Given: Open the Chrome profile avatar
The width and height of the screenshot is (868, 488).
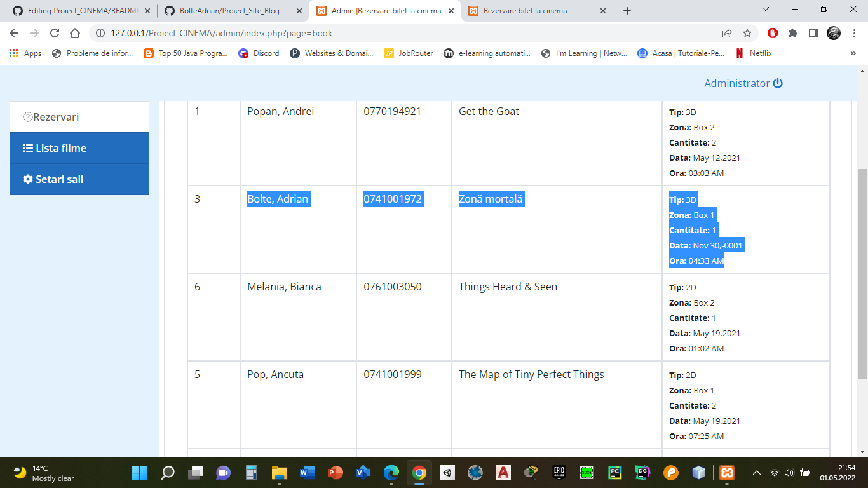Looking at the screenshot, I should (834, 33).
